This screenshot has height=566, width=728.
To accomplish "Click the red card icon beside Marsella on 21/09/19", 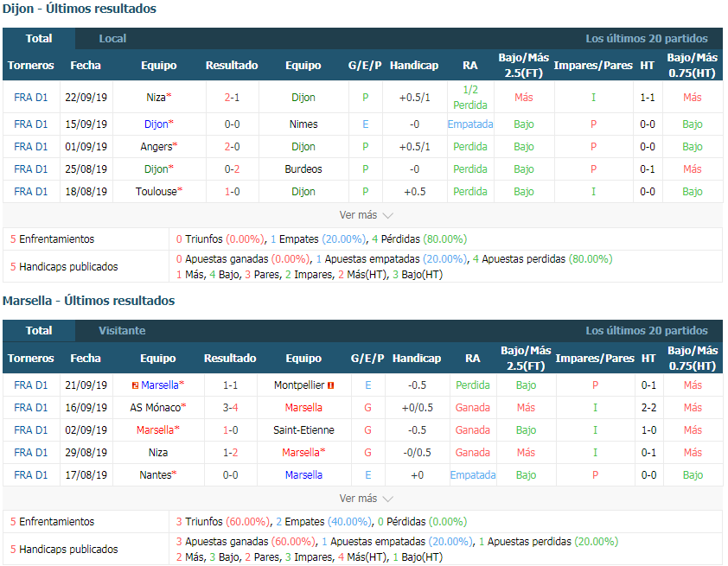I will tap(135, 385).
